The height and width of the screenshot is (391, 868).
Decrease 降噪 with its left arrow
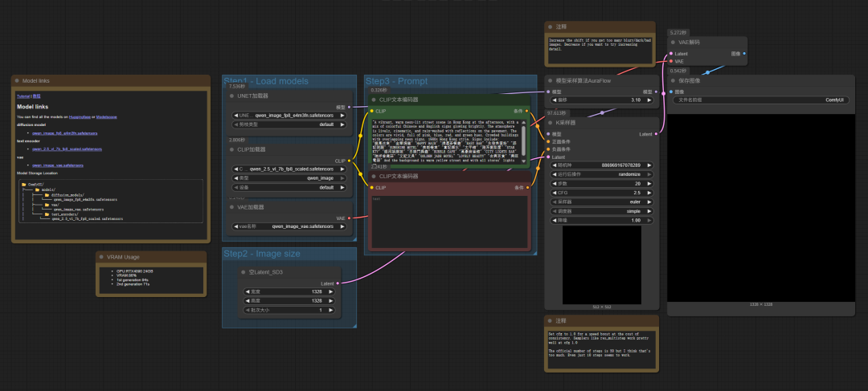click(x=554, y=220)
